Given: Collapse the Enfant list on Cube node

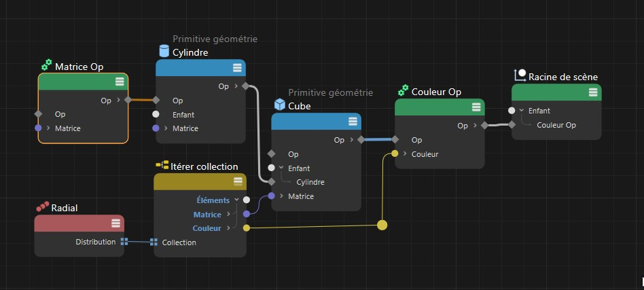Looking at the screenshot, I should pos(281,168).
